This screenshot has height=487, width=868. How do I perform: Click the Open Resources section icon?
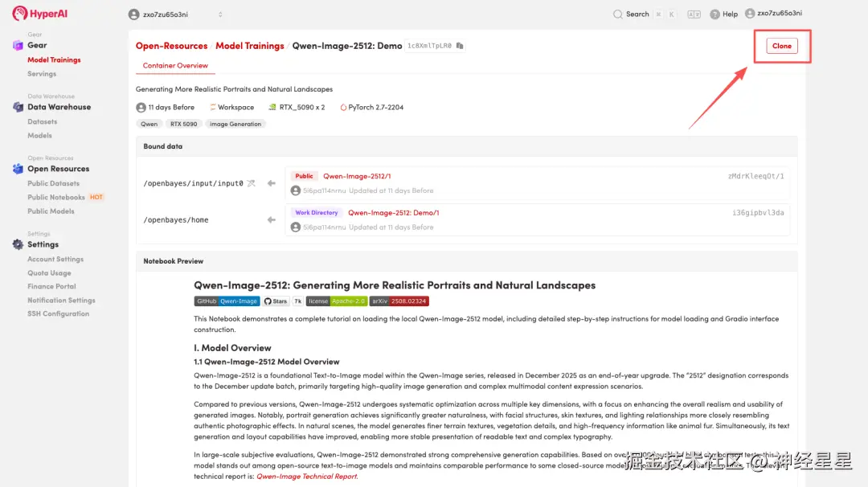click(18, 169)
